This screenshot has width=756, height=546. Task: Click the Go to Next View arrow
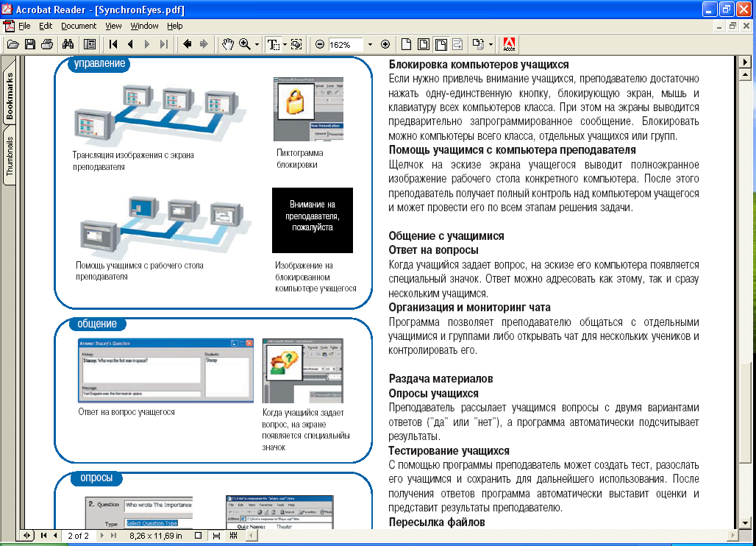204,44
